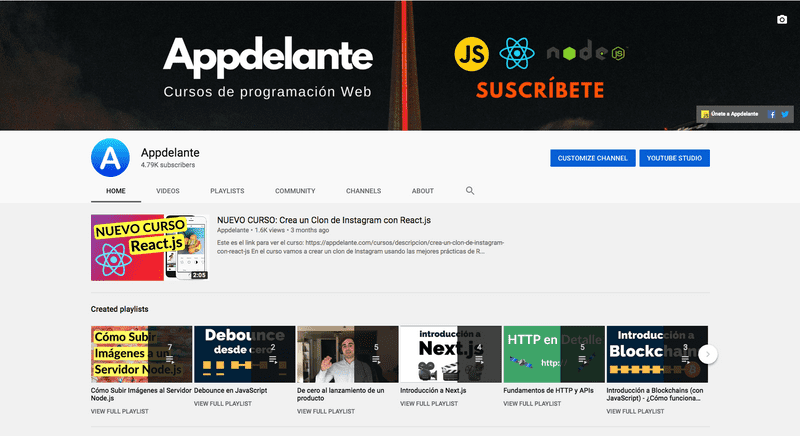Screen dimensions: 800x436
Task: View full playlist for Fundamentos de HTTP
Action: click(x=532, y=403)
